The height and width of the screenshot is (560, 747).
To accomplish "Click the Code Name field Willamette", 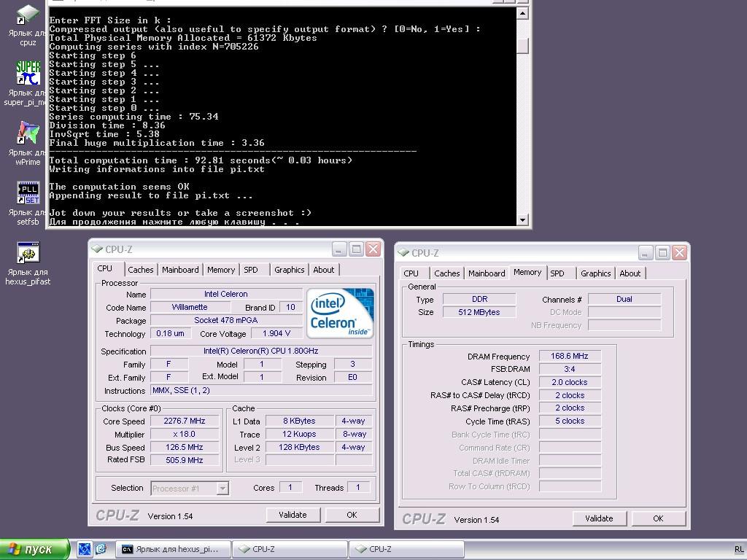I will tap(190, 307).
